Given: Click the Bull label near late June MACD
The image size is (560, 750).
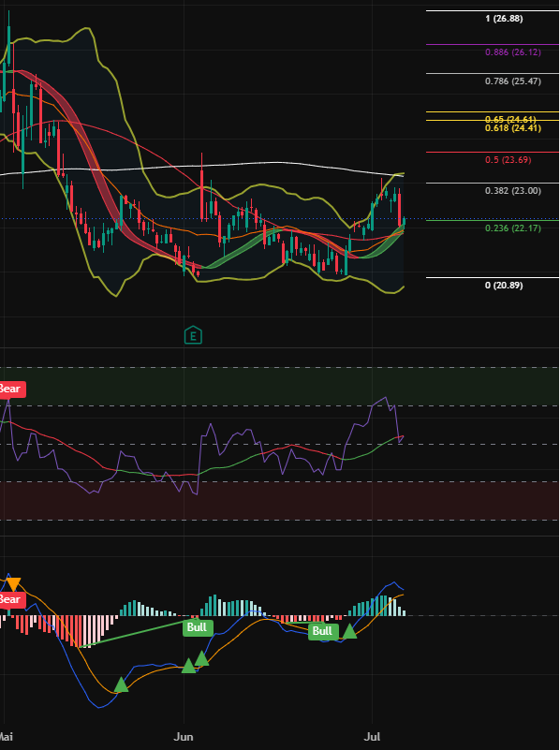Looking at the screenshot, I should (x=322, y=631).
